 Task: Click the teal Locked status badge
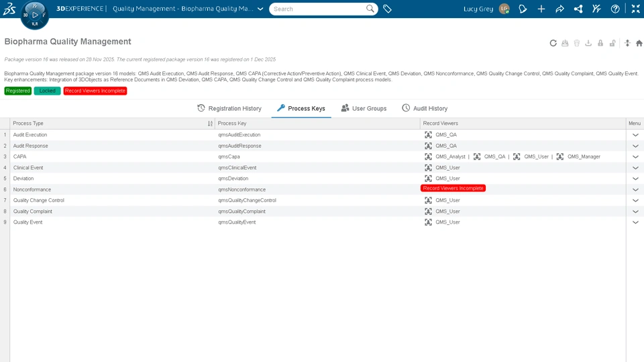47,91
